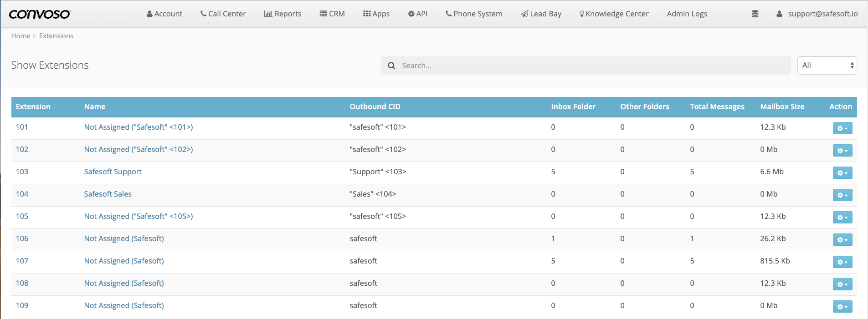Click the Show Extensions heading

(50, 66)
